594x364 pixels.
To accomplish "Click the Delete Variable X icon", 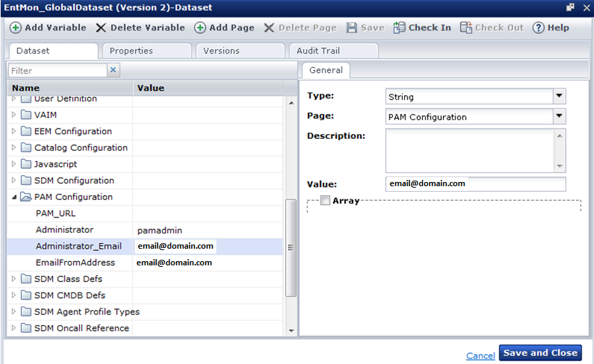I will [101, 28].
